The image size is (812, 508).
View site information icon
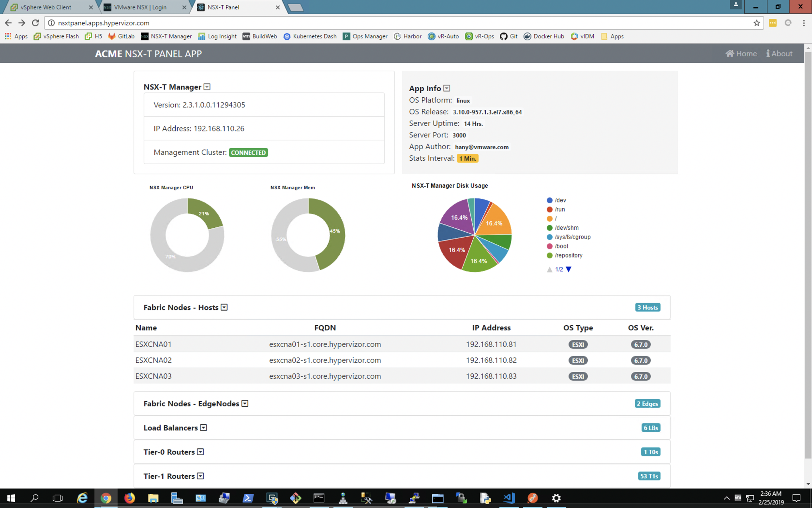coord(51,23)
